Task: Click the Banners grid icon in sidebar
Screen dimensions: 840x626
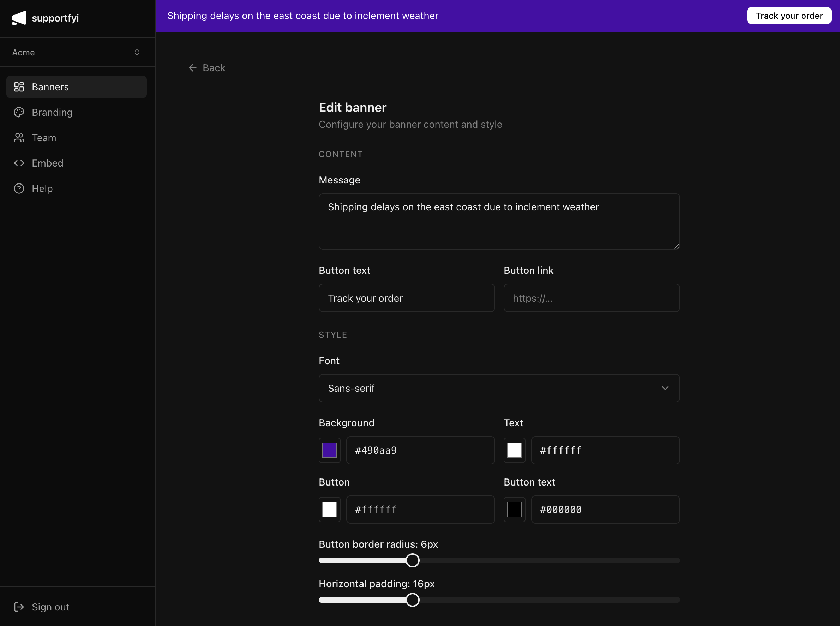Action: click(19, 87)
